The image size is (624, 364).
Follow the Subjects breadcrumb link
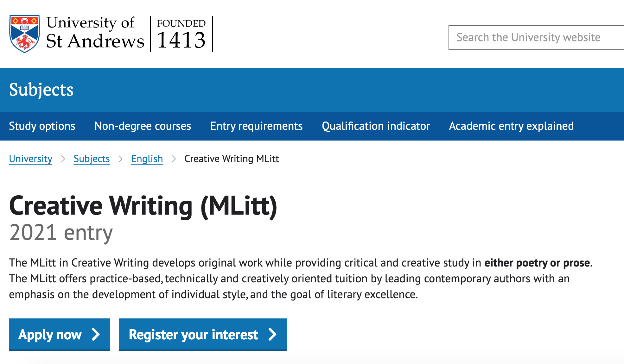click(x=92, y=159)
